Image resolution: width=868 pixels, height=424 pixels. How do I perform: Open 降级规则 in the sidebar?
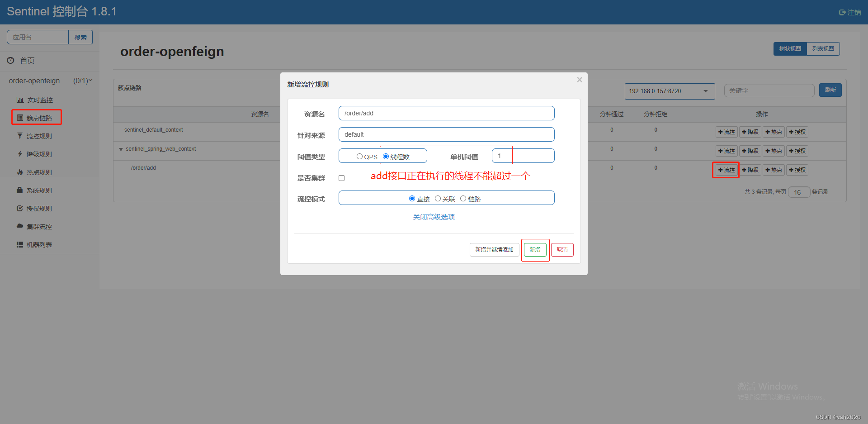pyautogui.click(x=39, y=154)
